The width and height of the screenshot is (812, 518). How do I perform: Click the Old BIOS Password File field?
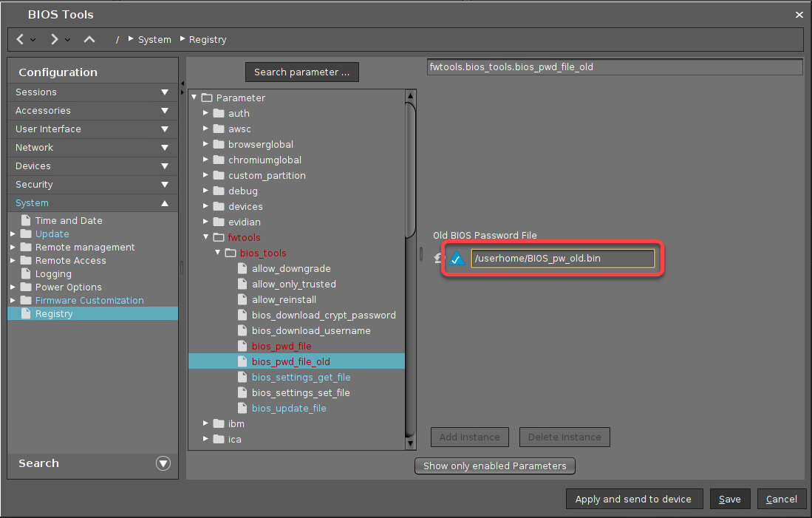[562, 259]
